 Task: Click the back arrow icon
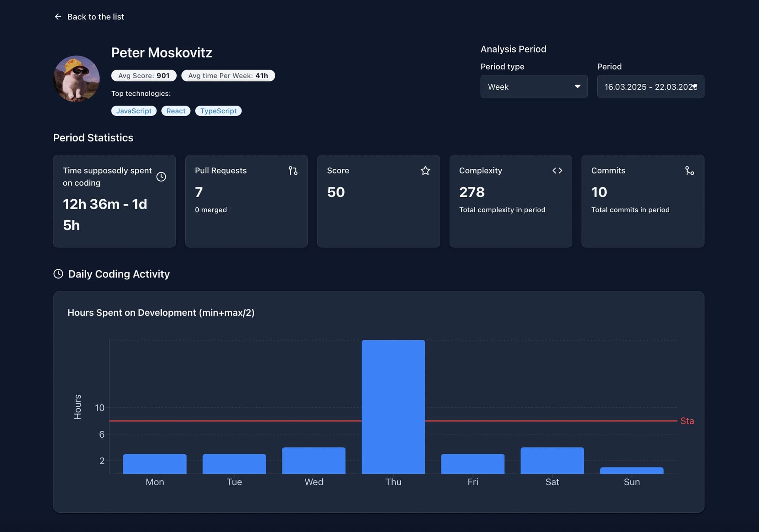click(58, 17)
